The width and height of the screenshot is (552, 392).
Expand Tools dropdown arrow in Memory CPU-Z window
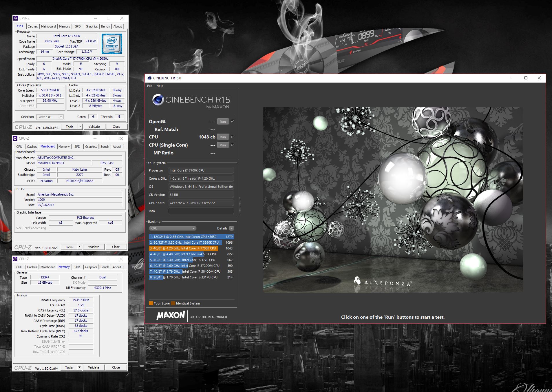tap(79, 367)
